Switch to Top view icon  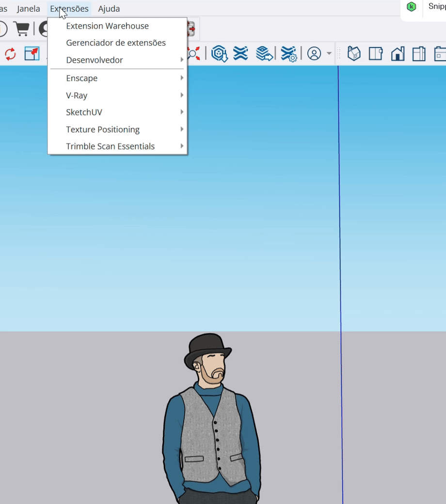[376, 54]
